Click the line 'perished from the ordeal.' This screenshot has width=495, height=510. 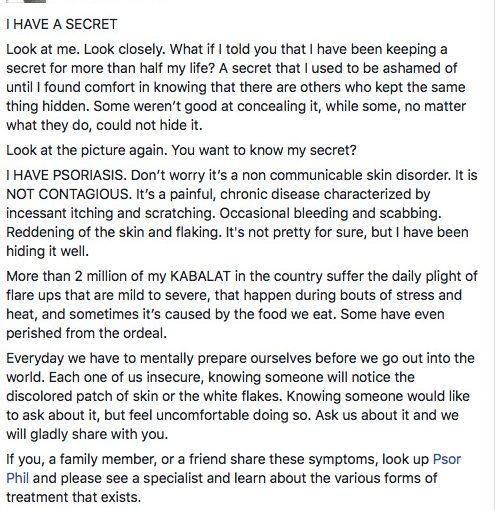[x=86, y=333]
